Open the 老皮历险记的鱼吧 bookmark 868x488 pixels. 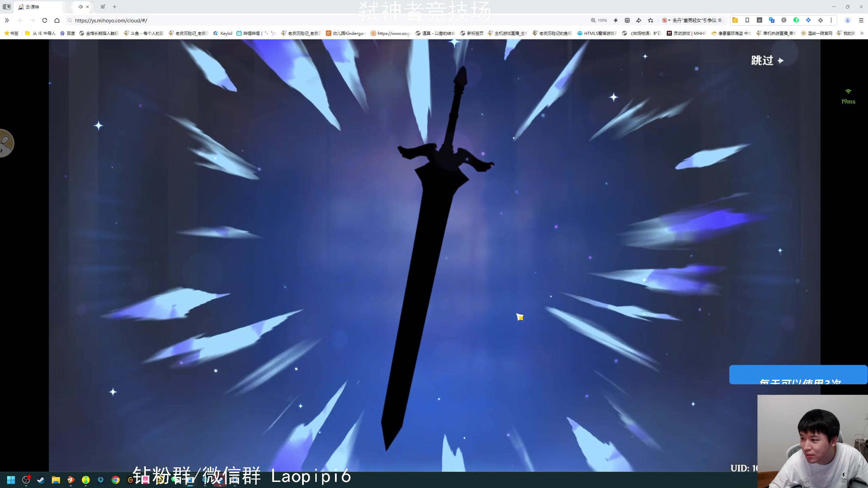pyautogui.click(x=552, y=33)
